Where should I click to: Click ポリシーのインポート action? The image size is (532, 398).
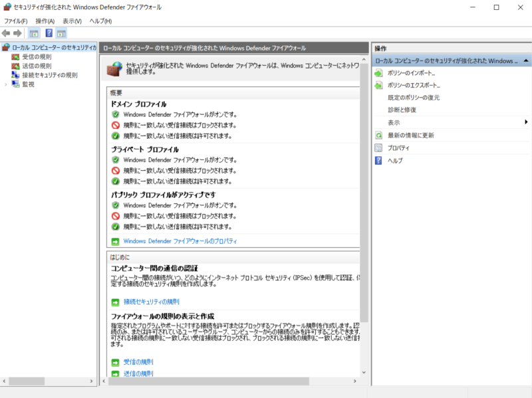click(411, 73)
